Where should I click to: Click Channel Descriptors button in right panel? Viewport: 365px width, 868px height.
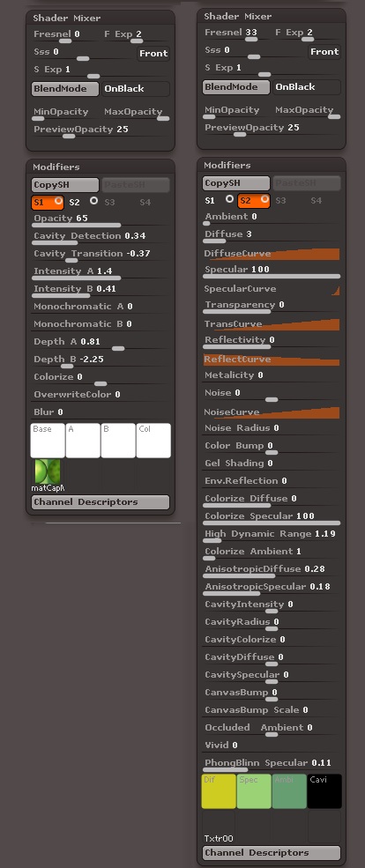272,852
